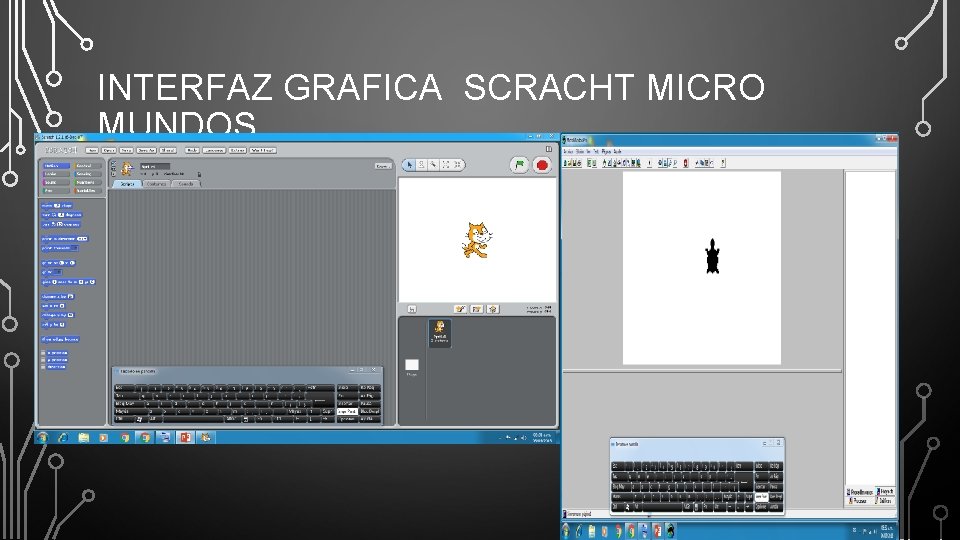Open point in direction block dropdown
This screenshot has height=540, width=960.
click(82, 239)
